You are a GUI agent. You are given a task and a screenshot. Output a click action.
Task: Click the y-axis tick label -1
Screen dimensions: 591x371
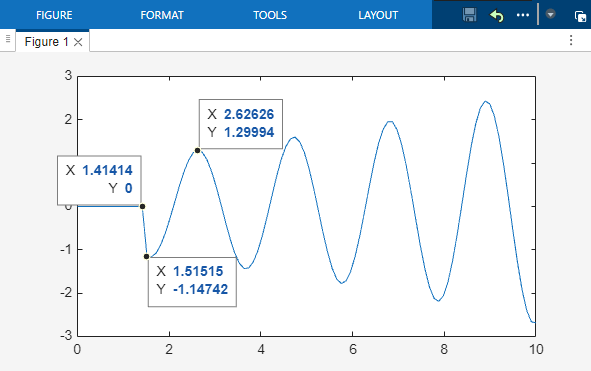(66, 249)
